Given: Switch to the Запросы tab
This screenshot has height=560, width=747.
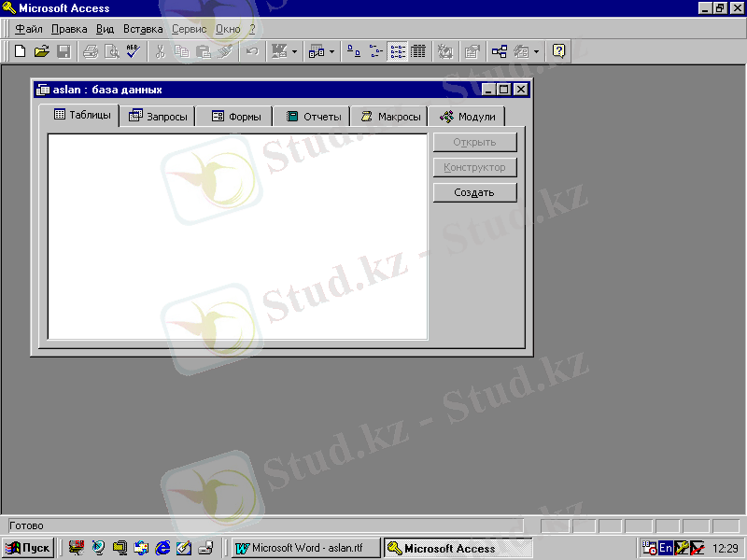Looking at the screenshot, I should (158, 116).
